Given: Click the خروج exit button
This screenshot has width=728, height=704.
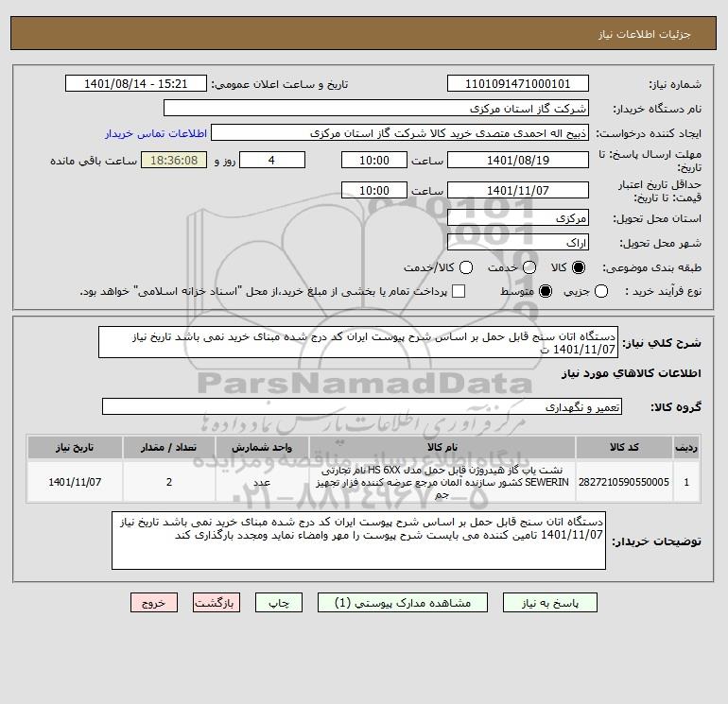Looking at the screenshot, I should point(154,603).
